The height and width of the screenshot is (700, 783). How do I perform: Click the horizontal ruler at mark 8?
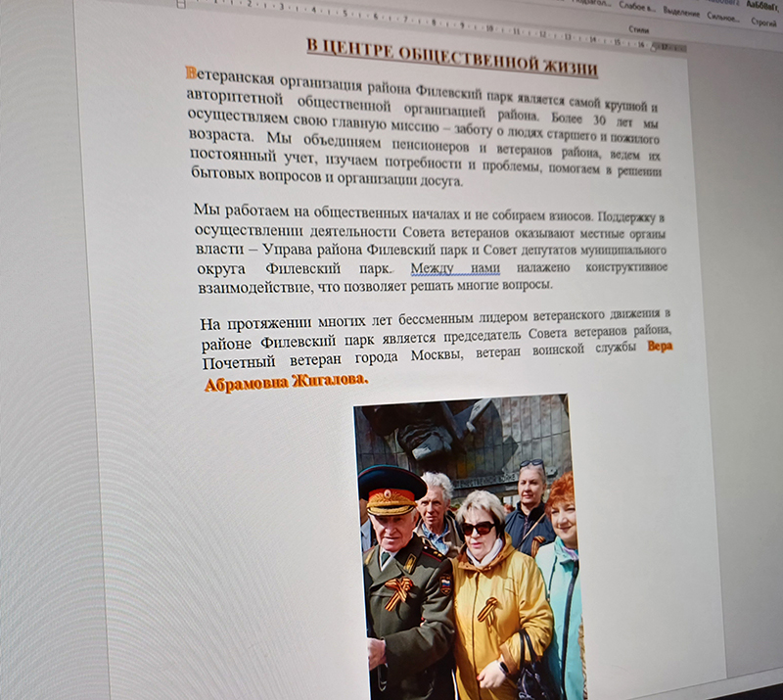point(434,23)
